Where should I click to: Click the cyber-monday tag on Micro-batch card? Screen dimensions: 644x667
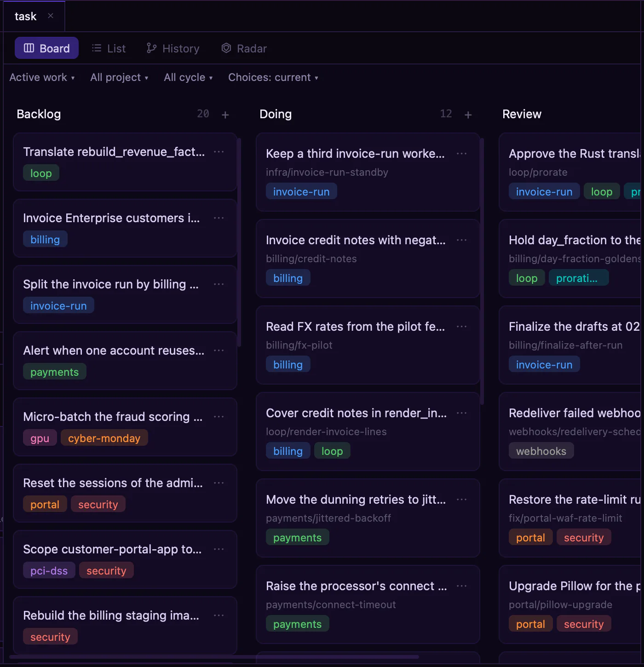pos(104,438)
